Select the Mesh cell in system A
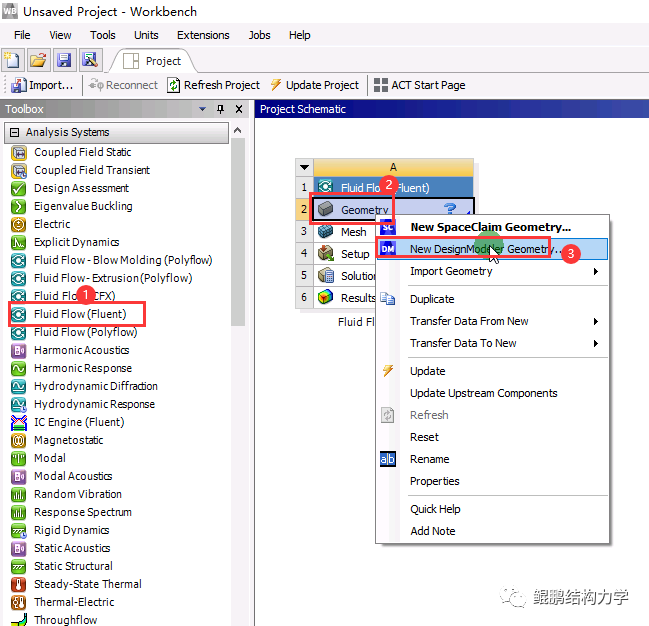Viewport: 649px width, 626px height. [x=344, y=232]
